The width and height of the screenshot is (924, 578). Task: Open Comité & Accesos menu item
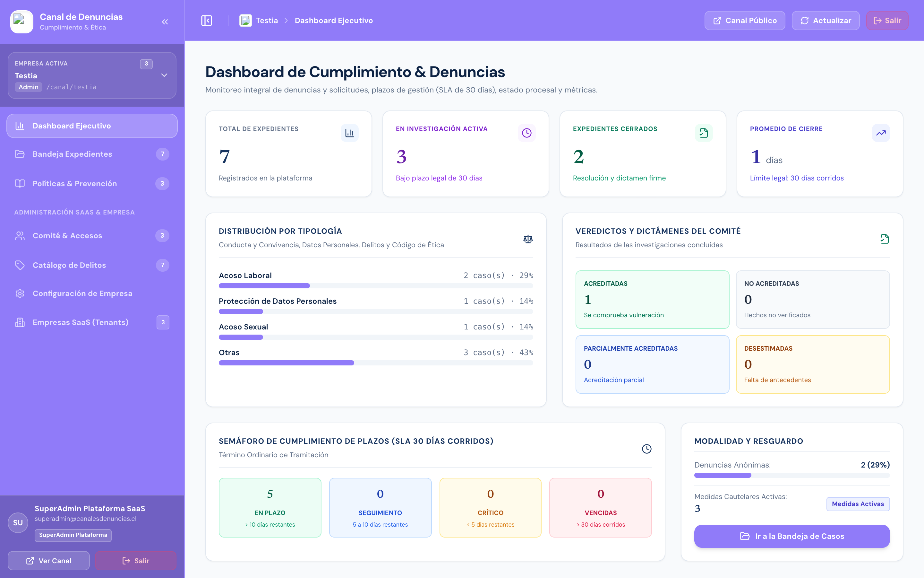92,236
